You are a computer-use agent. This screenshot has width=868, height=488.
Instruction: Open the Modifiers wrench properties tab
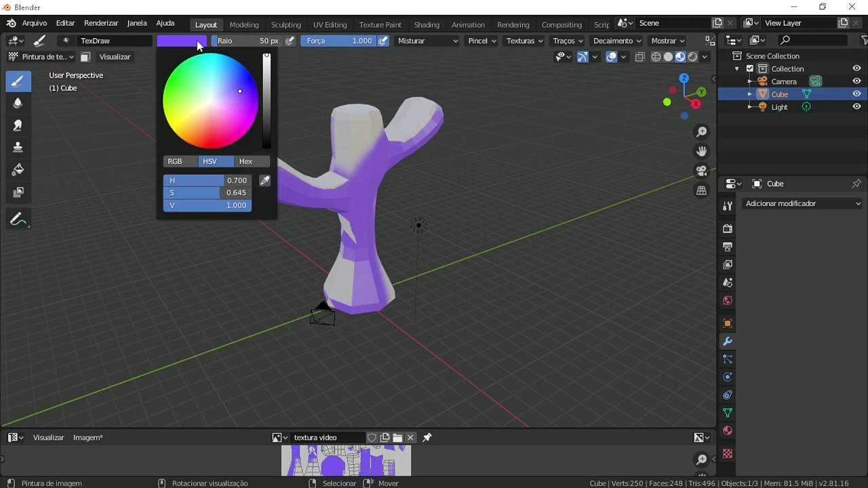click(x=728, y=342)
